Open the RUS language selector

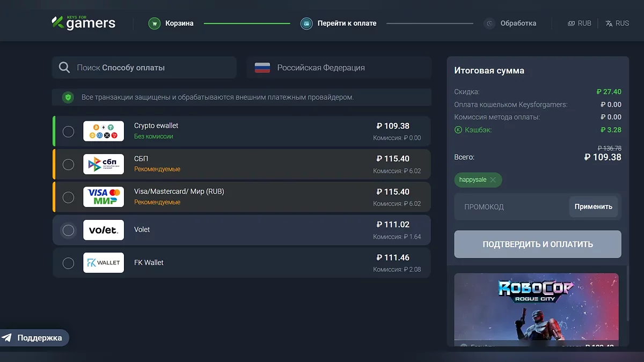point(617,24)
